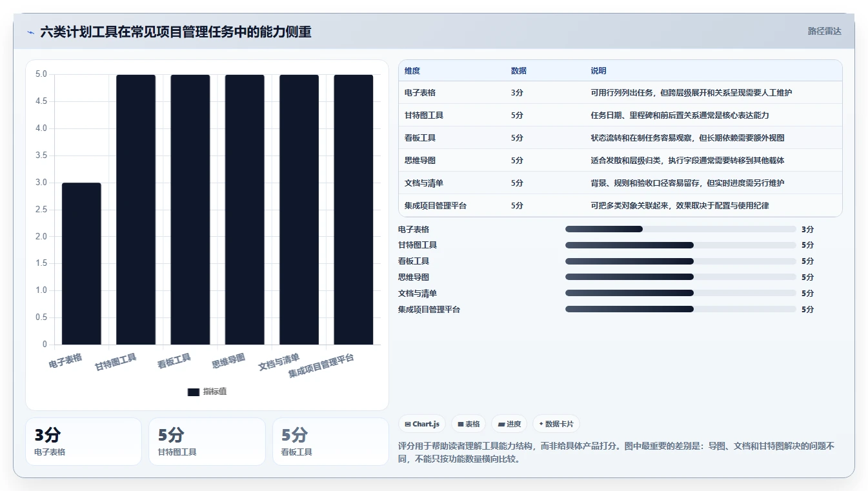
Task: Click 3分 score in 电子表格 table row
Action: 517,93
